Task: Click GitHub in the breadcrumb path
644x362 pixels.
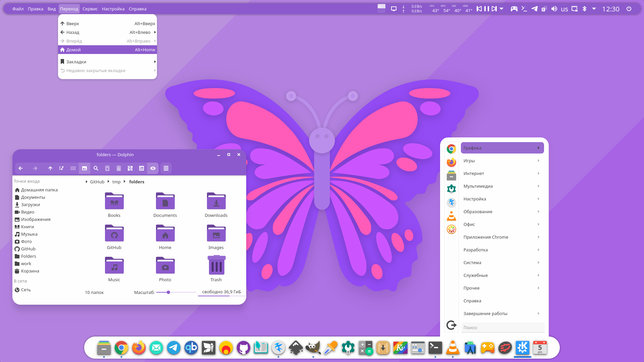Action: 97,182
